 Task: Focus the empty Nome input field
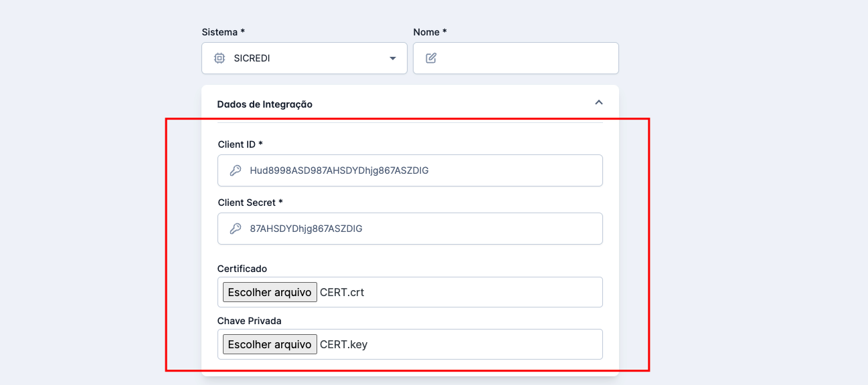pos(525,58)
